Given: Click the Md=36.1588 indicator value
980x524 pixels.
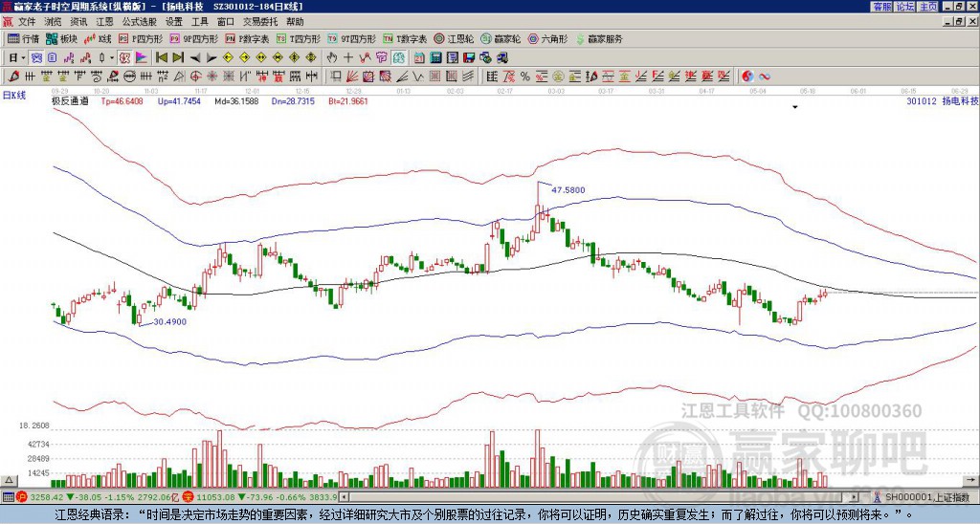Looking at the screenshot, I should tap(236, 100).
